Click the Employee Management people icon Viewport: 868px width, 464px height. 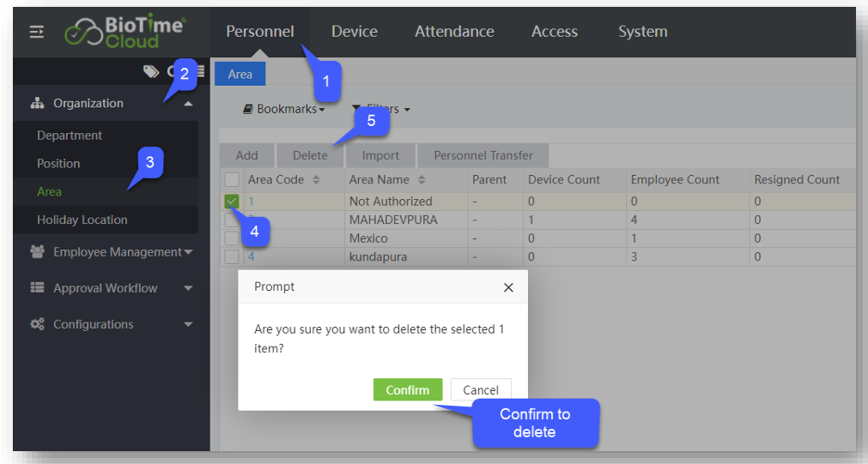pos(37,252)
